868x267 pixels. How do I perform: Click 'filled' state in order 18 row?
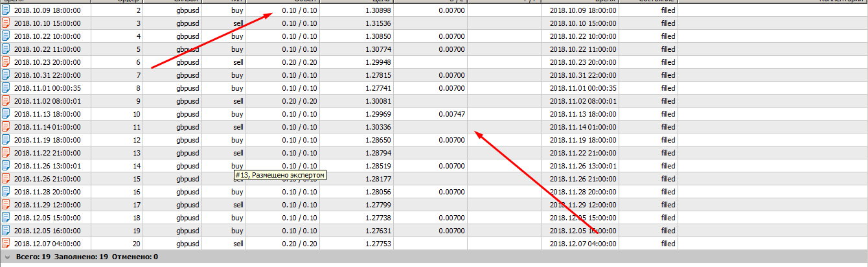[x=668, y=218]
